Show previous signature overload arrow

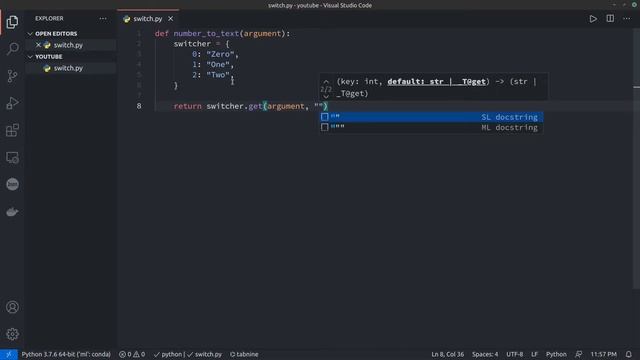point(326,82)
